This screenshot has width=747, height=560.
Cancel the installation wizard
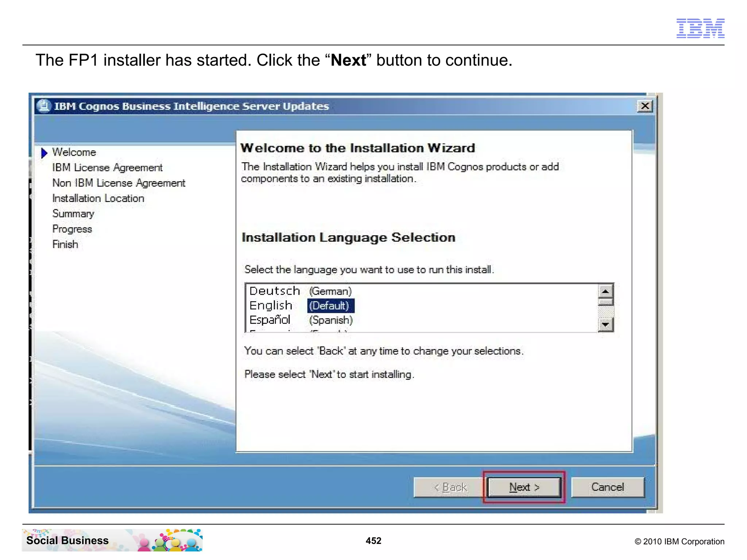[x=608, y=487]
